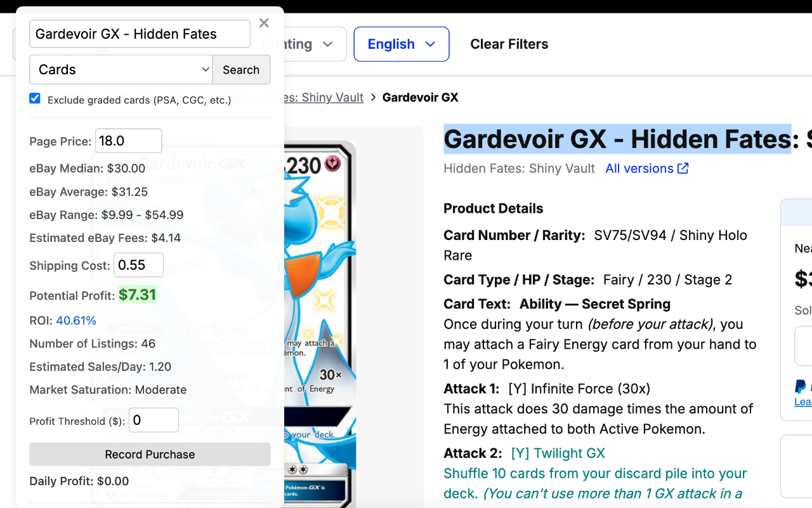Close the price checker popup
The image size is (812, 508).
pos(264,23)
